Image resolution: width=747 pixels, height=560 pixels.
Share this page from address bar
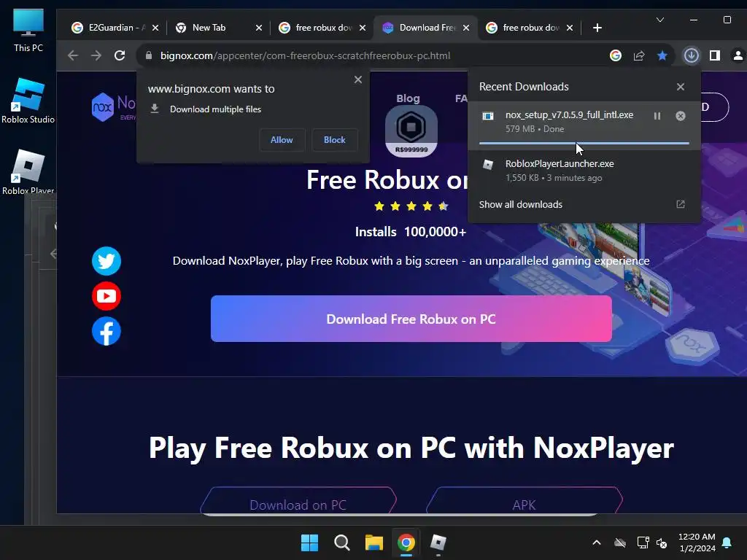pyautogui.click(x=639, y=55)
